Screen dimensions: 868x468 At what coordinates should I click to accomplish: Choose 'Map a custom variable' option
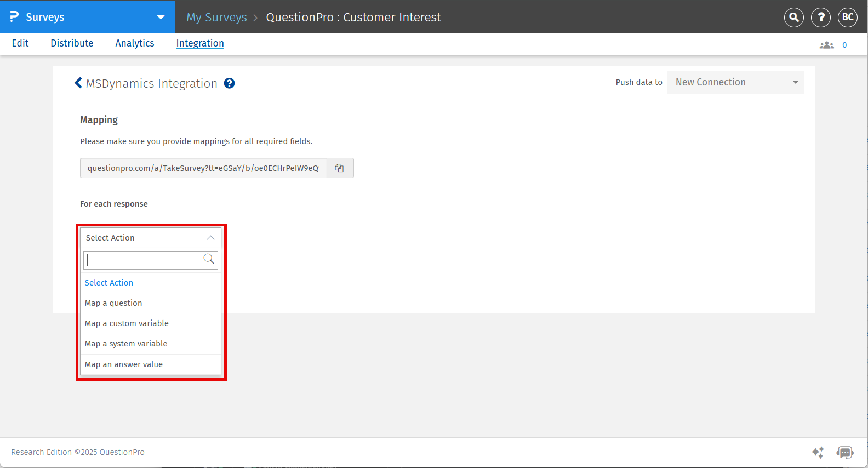(x=151, y=323)
